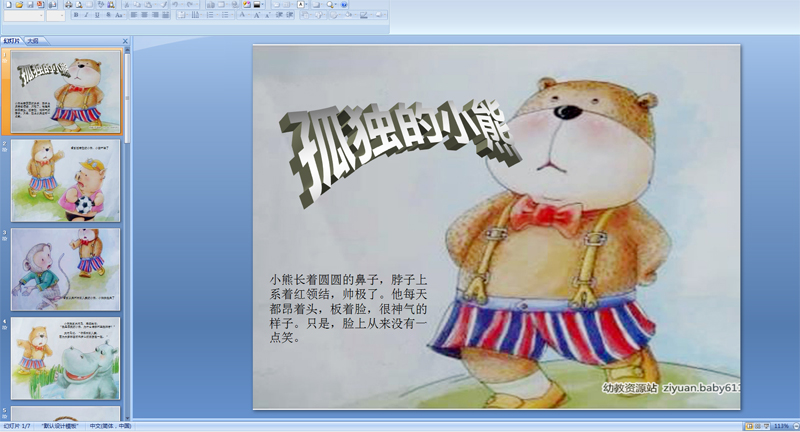This screenshot has width=800, height=432.
Task: Underline the selected text
Action: pos(97,15)
